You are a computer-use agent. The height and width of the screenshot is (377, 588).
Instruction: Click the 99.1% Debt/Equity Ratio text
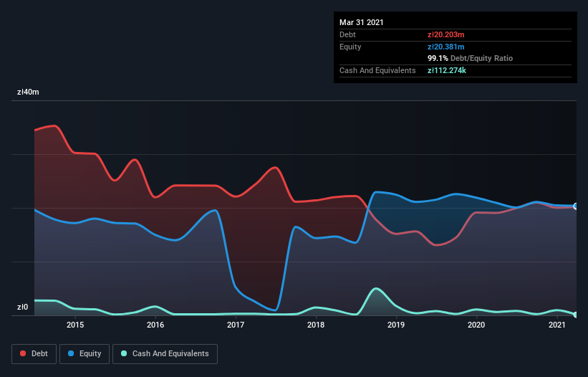[x=471, y=58]
